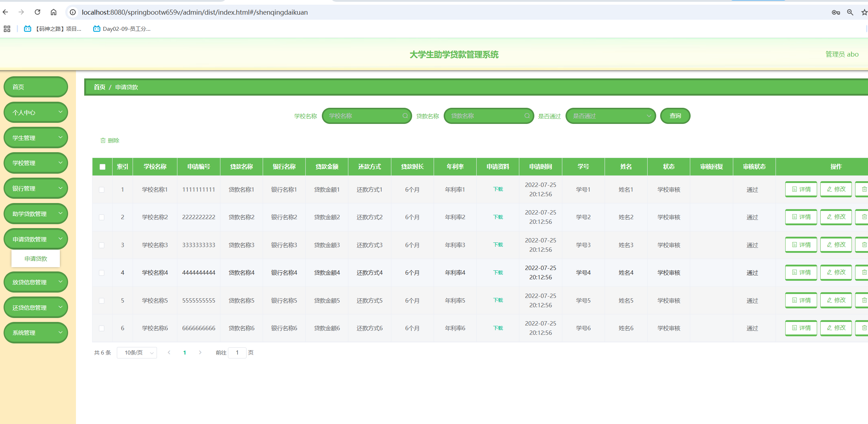The width and height of the screenshot is (868, 424).
Task: Toggle the select-all checkbox in table header
Action: pos(102,167)
